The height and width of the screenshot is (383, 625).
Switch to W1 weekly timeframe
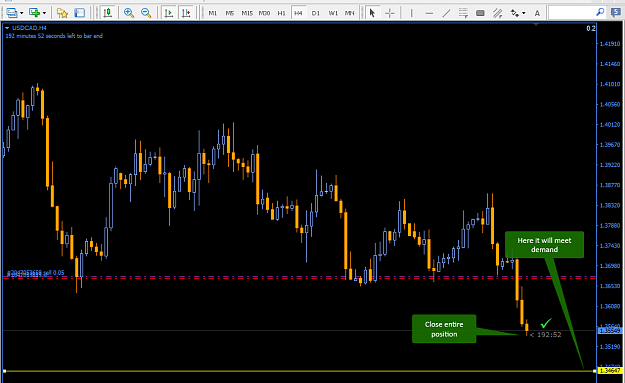(333, 13)
